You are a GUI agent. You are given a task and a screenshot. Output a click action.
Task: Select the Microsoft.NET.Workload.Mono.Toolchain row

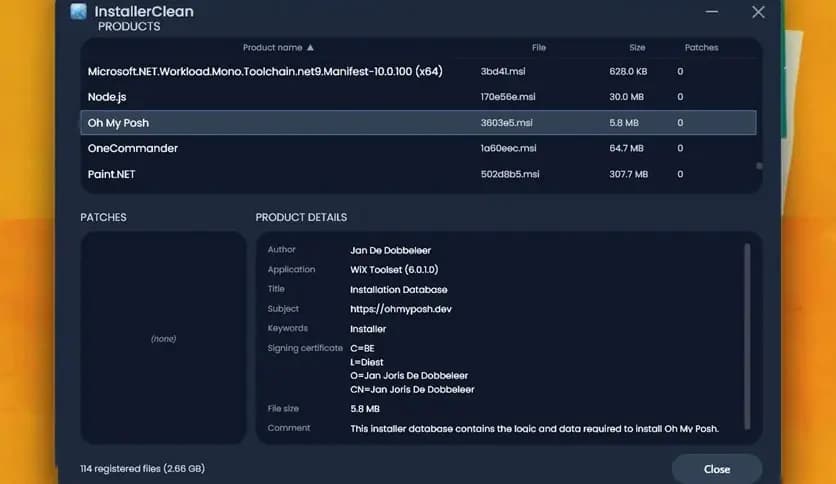tap(419, 71)
